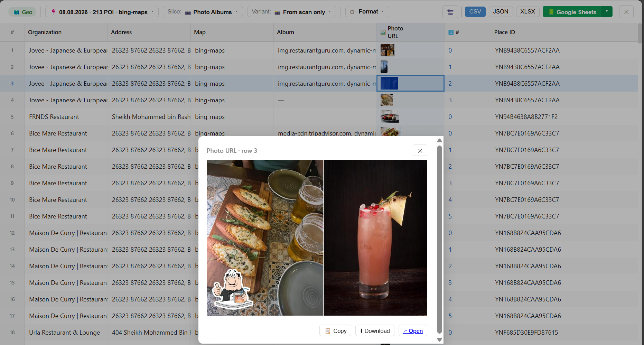Click row 2 photo thumbnail

click(x=384, y=67)
